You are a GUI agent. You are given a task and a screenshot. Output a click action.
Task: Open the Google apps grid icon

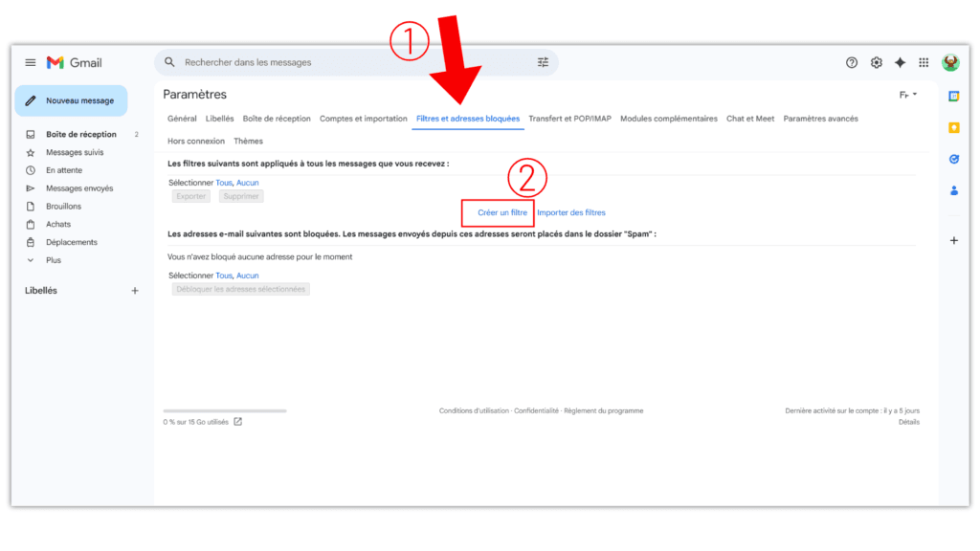pyautogui.click(x=924, y=63)
